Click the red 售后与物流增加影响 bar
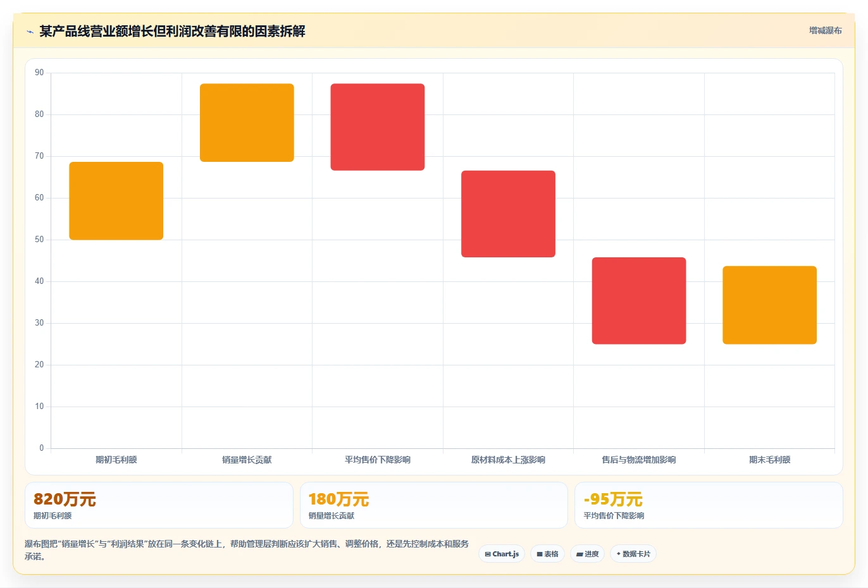Image resolution: width=868 pixels, height=588 pixels. click(639, 301)
